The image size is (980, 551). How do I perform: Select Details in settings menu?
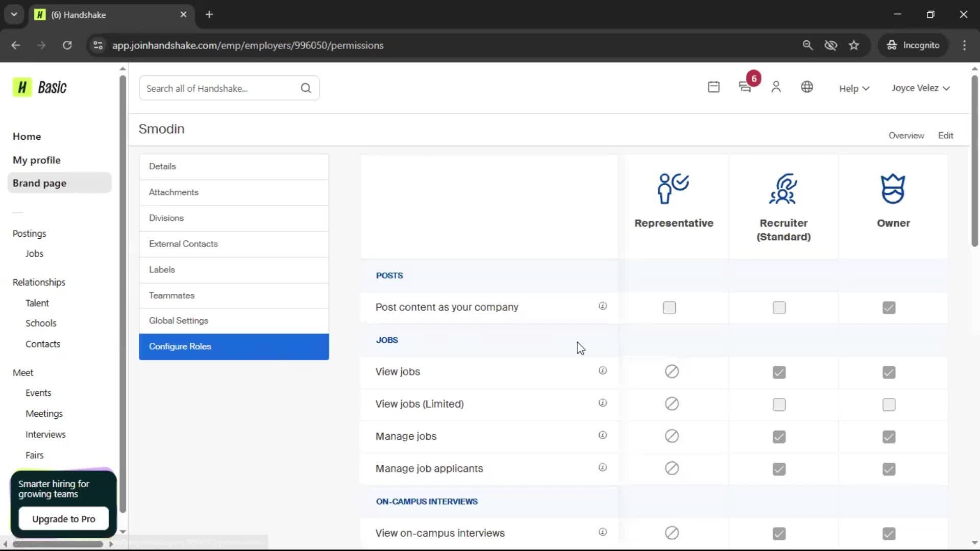coord(234,166)
